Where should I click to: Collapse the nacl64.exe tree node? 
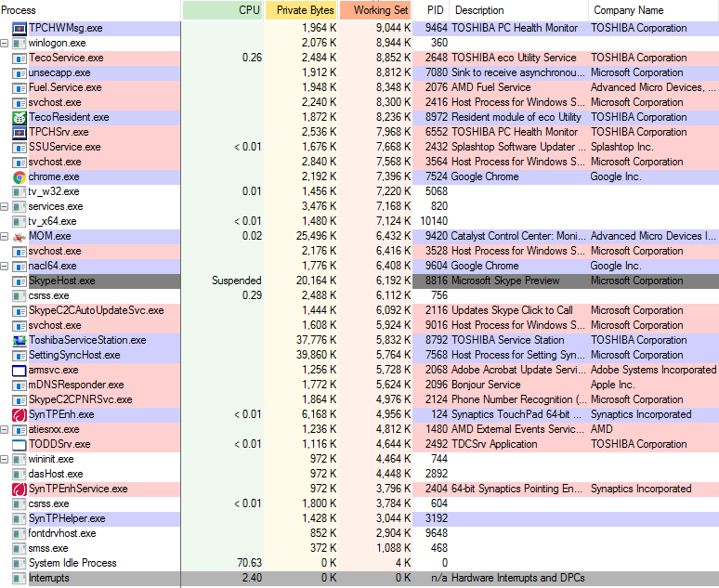5,266
